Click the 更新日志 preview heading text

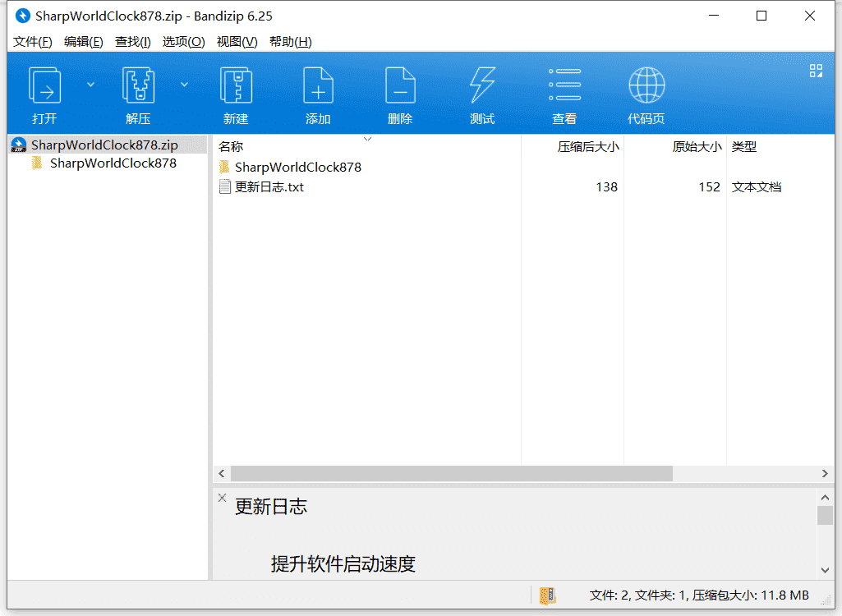tap(270, 507)
